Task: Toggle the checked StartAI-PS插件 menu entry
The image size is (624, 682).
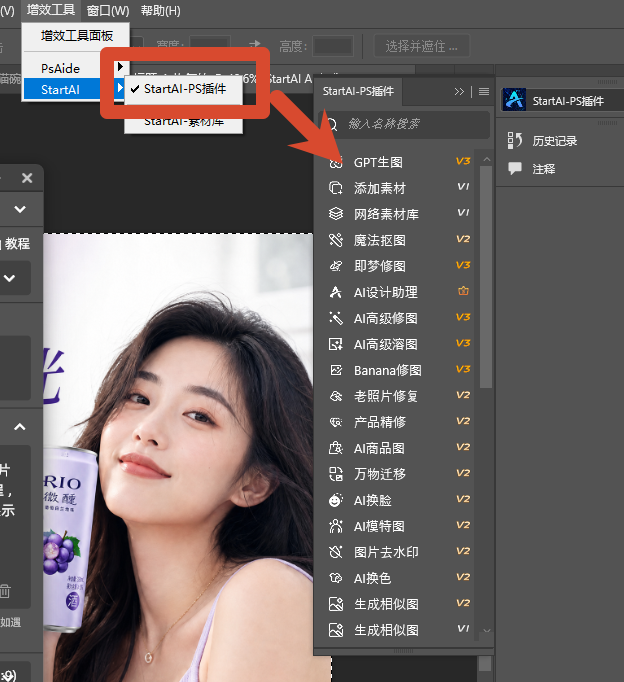Action: tap(184, 89)
